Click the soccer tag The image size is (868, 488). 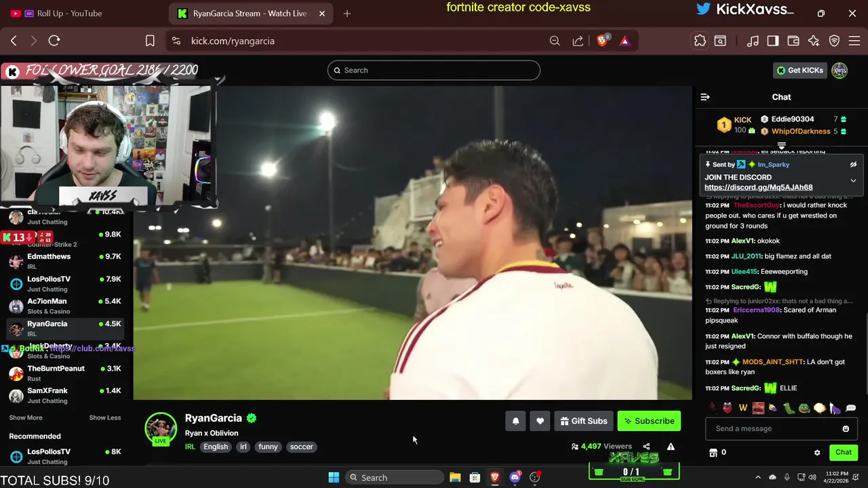301,447
